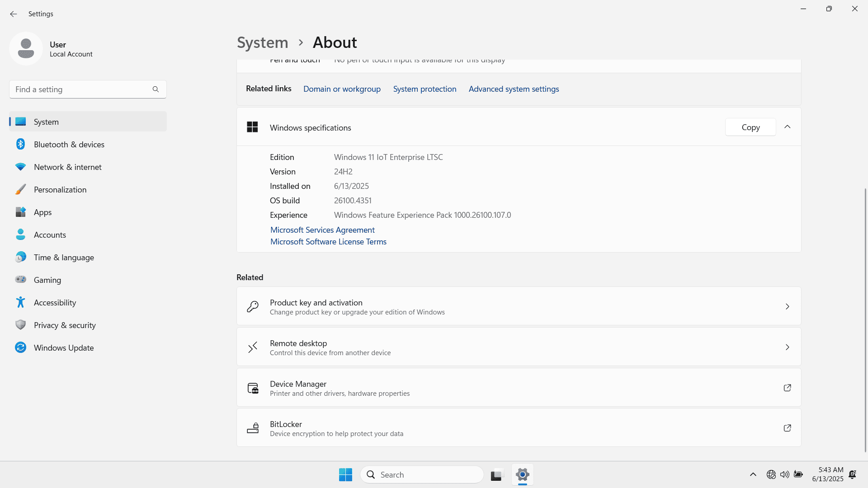The width and height of the screenshot is (868, 488).
Task: Open Microsoft Software License Terms link
Action: [x=328, y=242]
